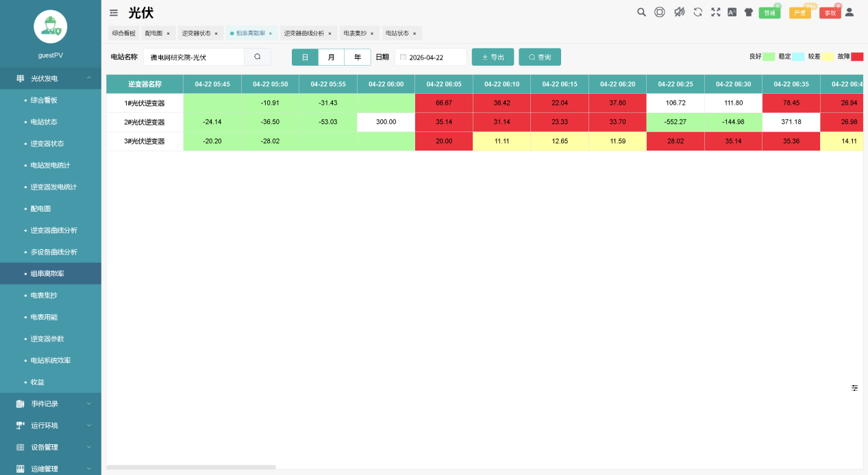Open the user profile avatar icon
The image size is (868, 475).
click(x=850, y=12)
